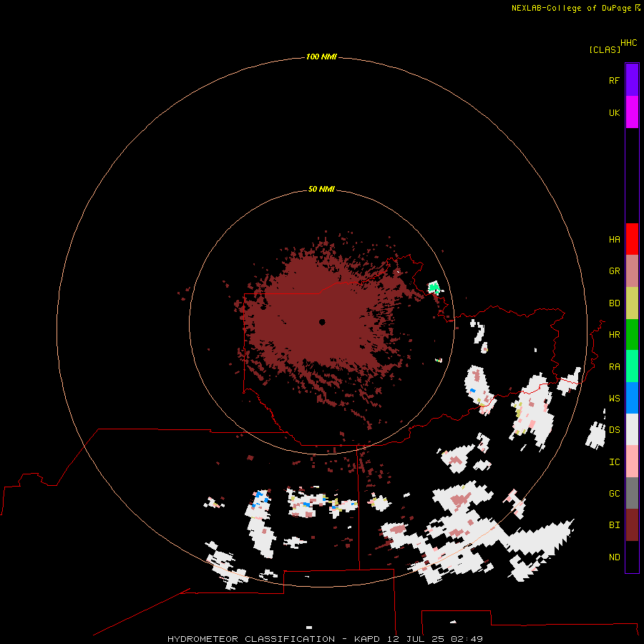Click the HA red legend swatch
The height and width of the screenshot is (644, 644).
[x=632, y=239]
